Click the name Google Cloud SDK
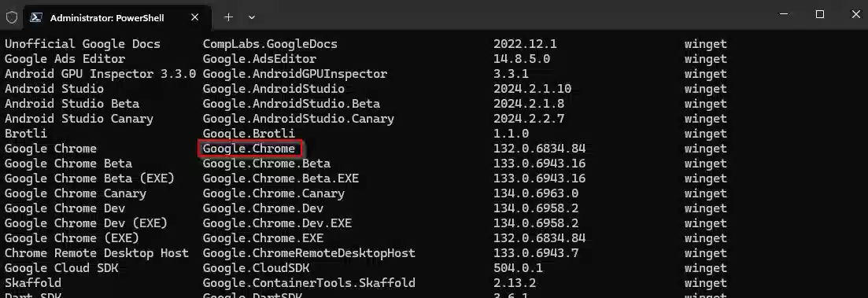The width and height of the screenshot is (868, 298). pyautogui.click(x=61, y=267)
